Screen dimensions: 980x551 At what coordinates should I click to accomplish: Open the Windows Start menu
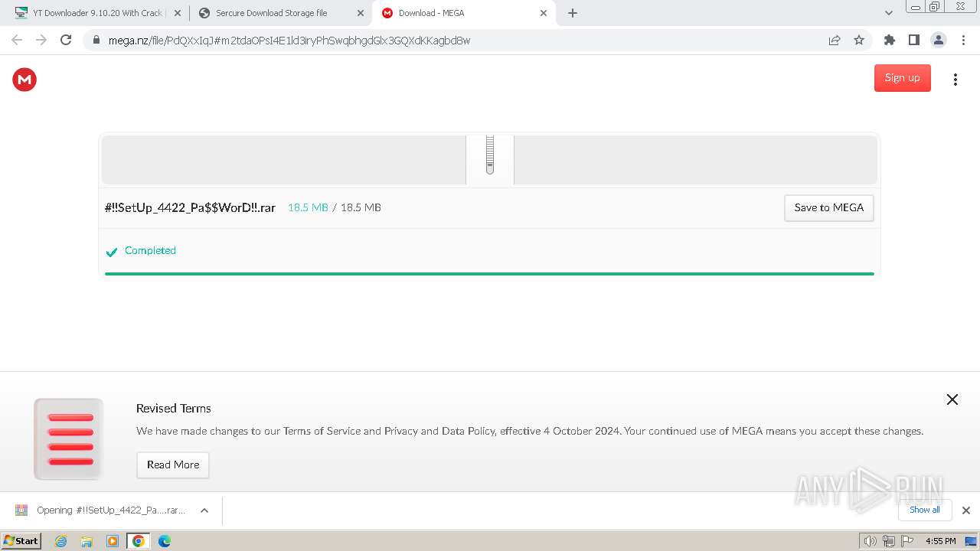[21, 540]
